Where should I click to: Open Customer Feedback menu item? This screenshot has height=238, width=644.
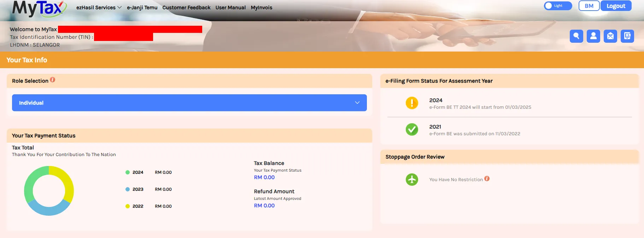coord(186,7)
